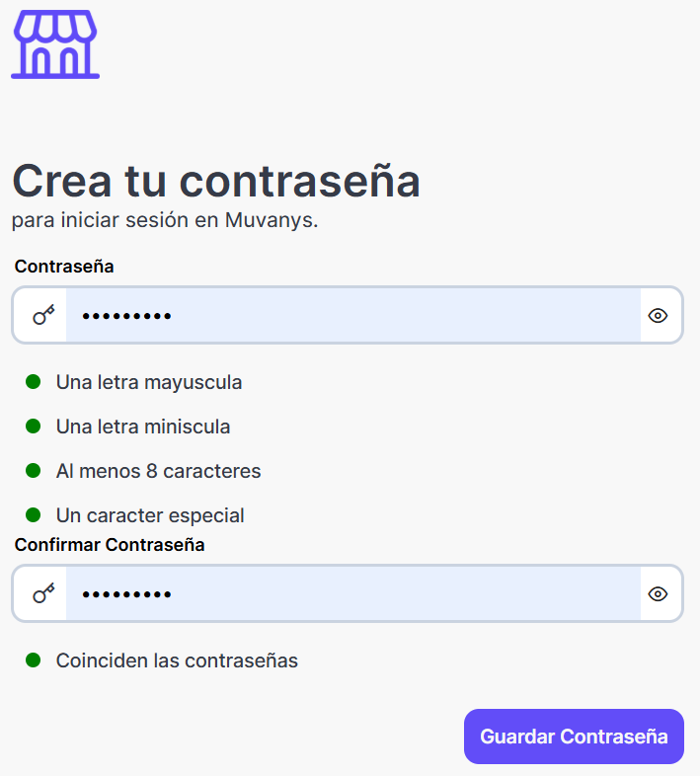Click the Contraseña field label
Viewport: 700px width, 776px height.
[x=64, y=267]
